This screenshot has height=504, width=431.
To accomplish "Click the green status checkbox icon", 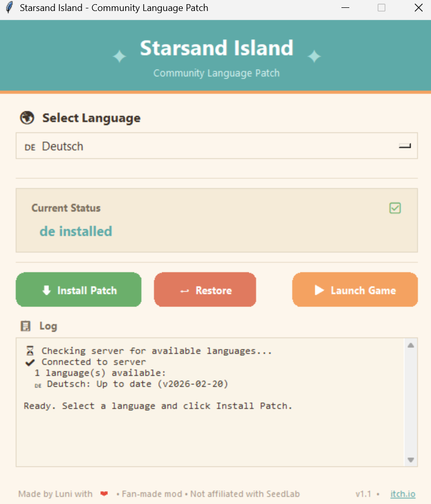I will point(395,208).
